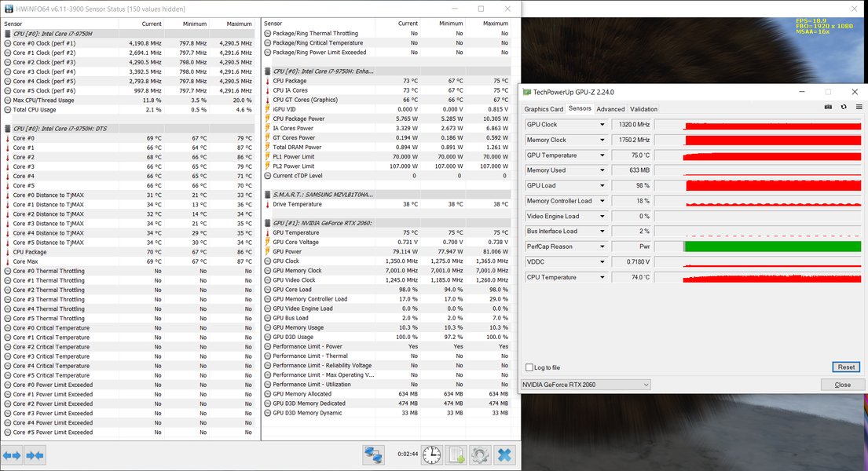Image resolution: width=868 pixels, height=471 pixels.
Task: Click the lightning icon beside GPU Power
Action: click(268, 251)
